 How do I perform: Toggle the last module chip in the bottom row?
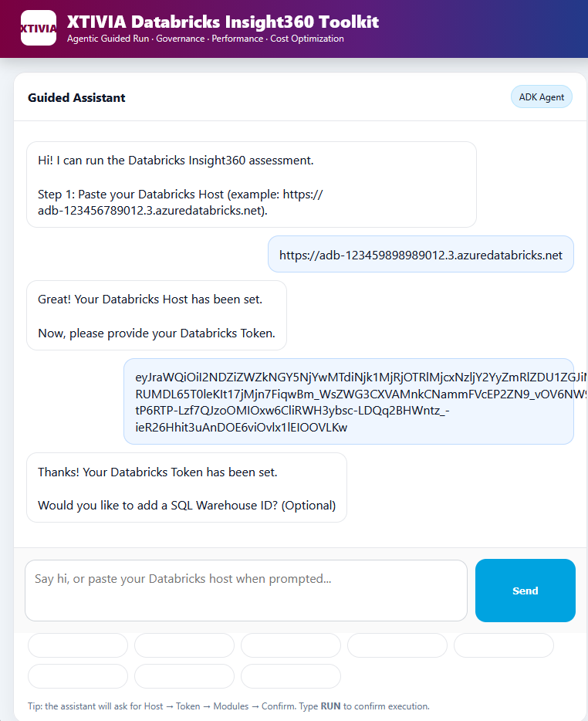(x=290, y=676)
